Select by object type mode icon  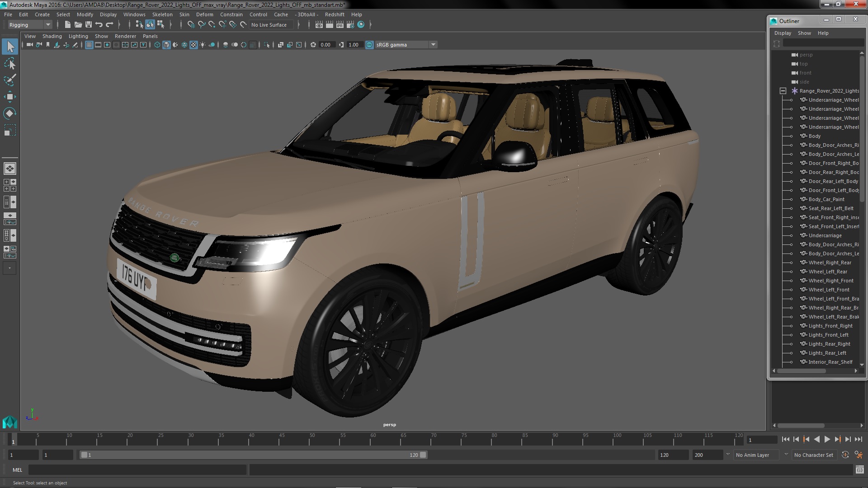click(x=150, y=25)
